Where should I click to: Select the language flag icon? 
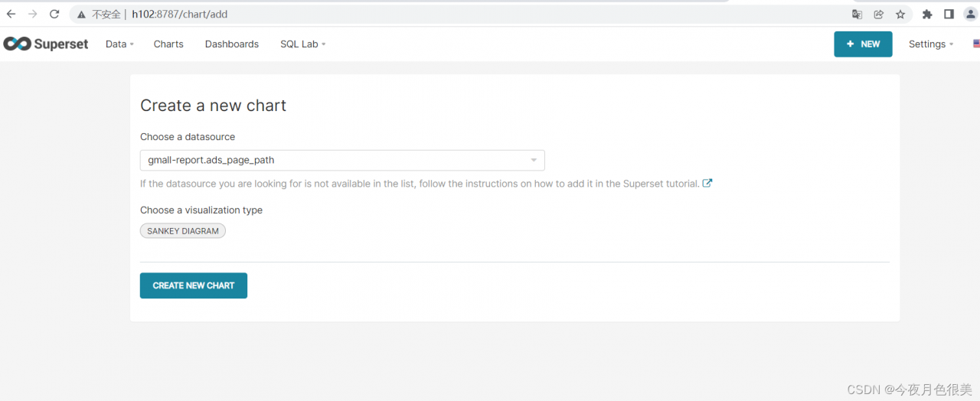tap(976, 44)
